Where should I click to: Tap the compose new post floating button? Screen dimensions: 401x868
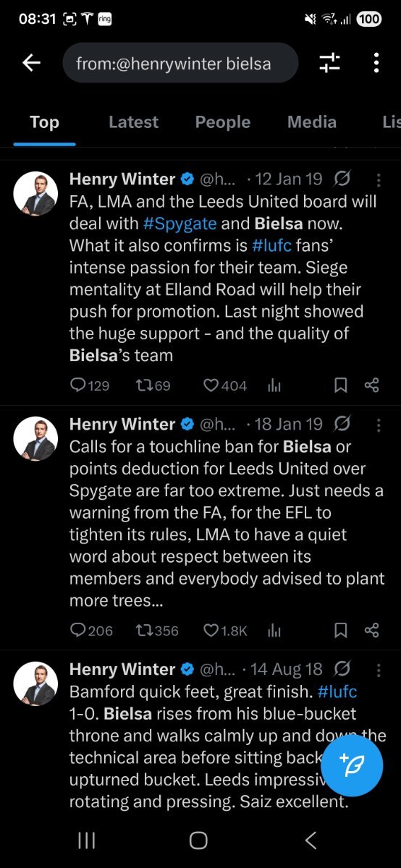point(352,765)
